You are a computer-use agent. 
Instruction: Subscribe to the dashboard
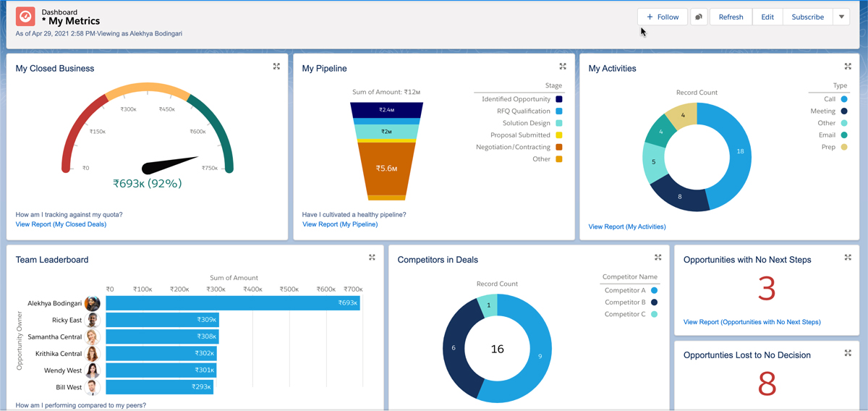807,17
